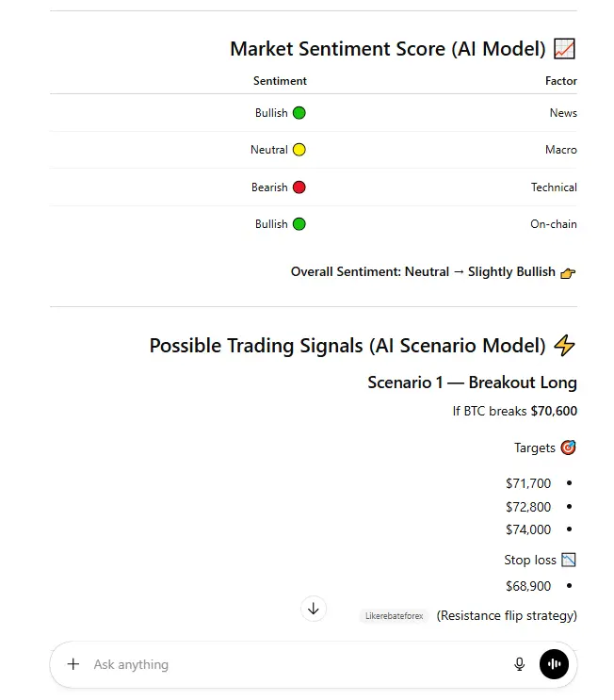The height and width of the screenshot is (700, 614).
Task: Click the Ask anything input field
Action: point(283,664)
